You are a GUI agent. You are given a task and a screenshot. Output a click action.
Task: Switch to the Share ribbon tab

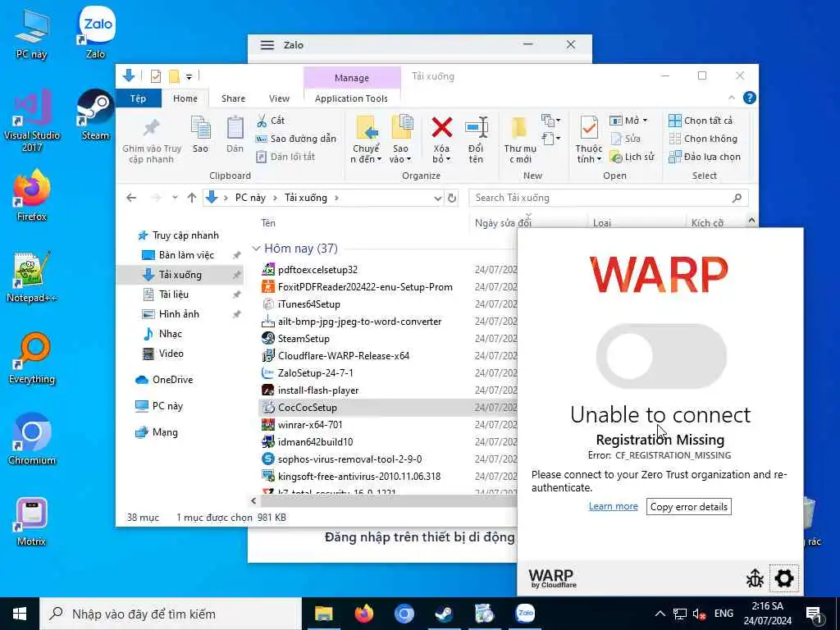[x=233, y=98]
